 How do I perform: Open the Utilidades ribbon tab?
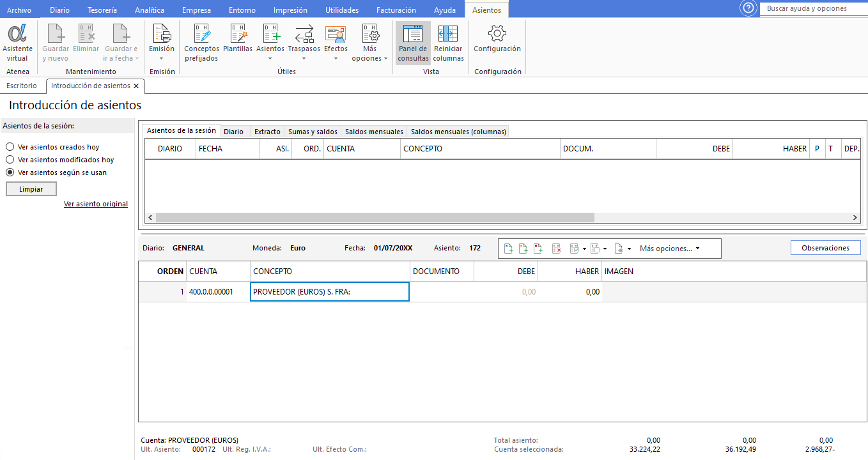[342, 10]
